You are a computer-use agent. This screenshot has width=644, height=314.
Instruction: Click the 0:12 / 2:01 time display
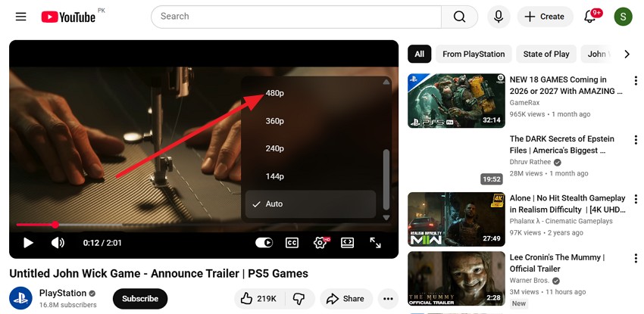coord(102,243)
